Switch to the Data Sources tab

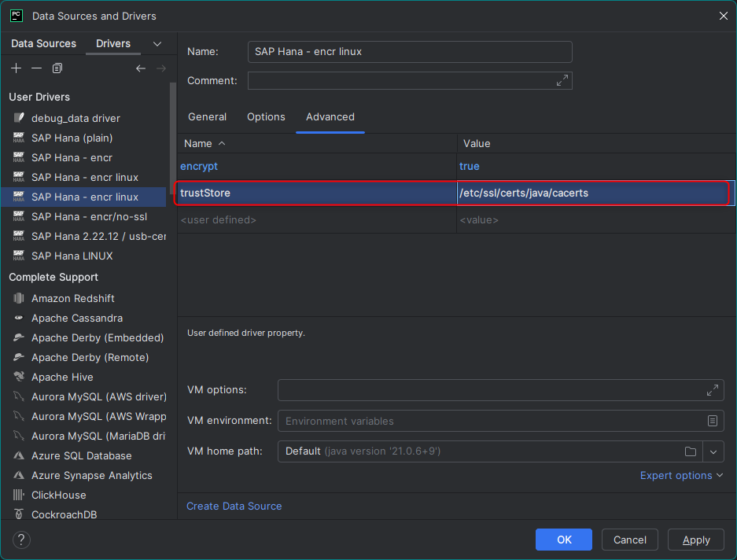pos(43,43)
